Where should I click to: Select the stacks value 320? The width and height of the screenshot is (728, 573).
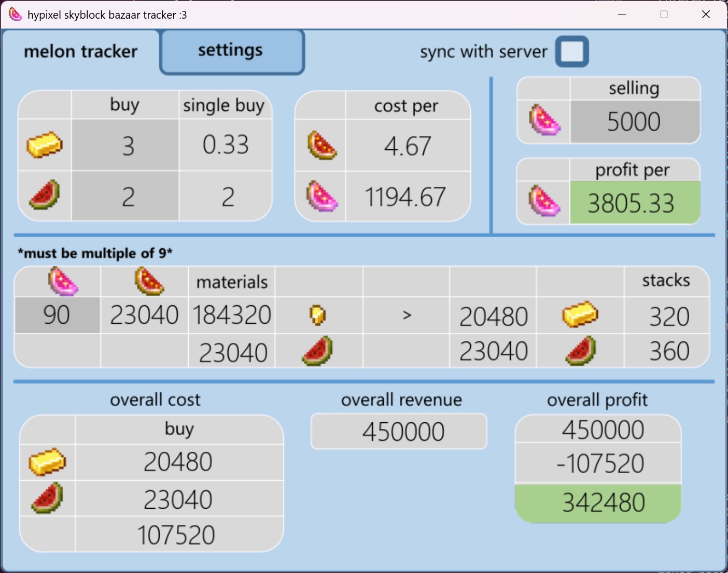(x=669, y=317)
